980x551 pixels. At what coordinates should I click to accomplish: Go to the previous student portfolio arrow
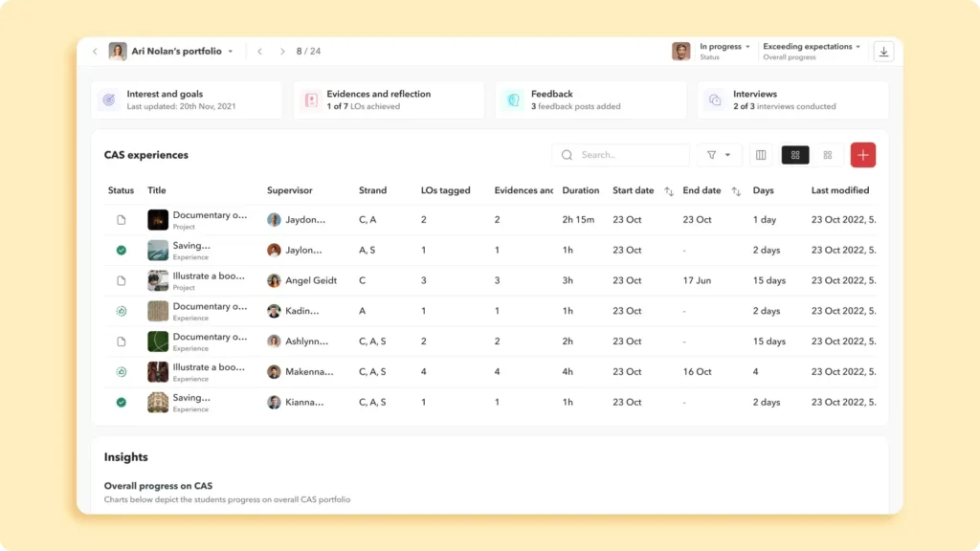click(259, 52)
